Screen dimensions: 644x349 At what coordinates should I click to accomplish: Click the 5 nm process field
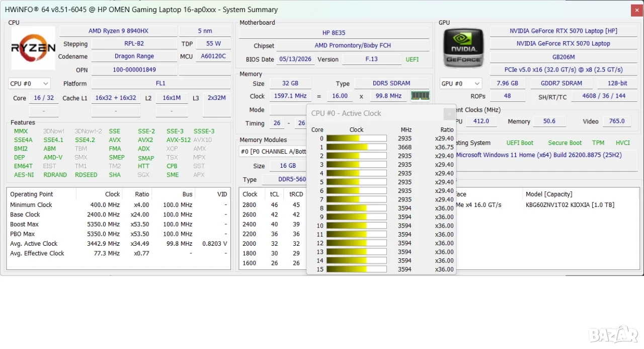(205, 31)
